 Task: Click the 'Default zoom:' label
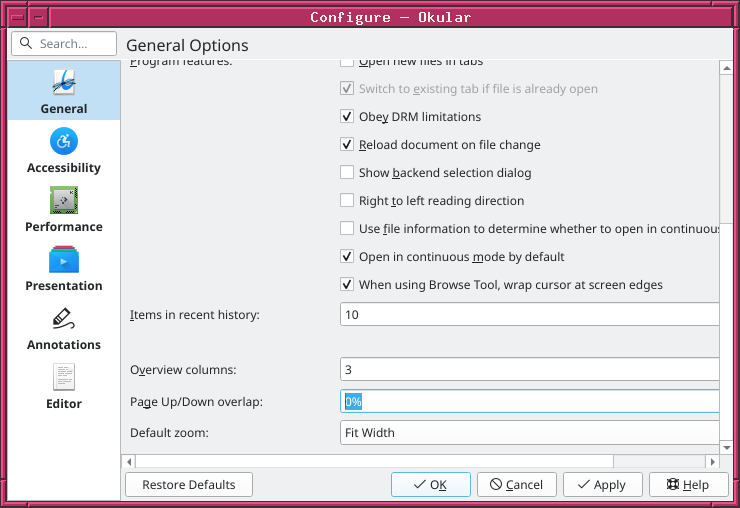tap(169, 433)
